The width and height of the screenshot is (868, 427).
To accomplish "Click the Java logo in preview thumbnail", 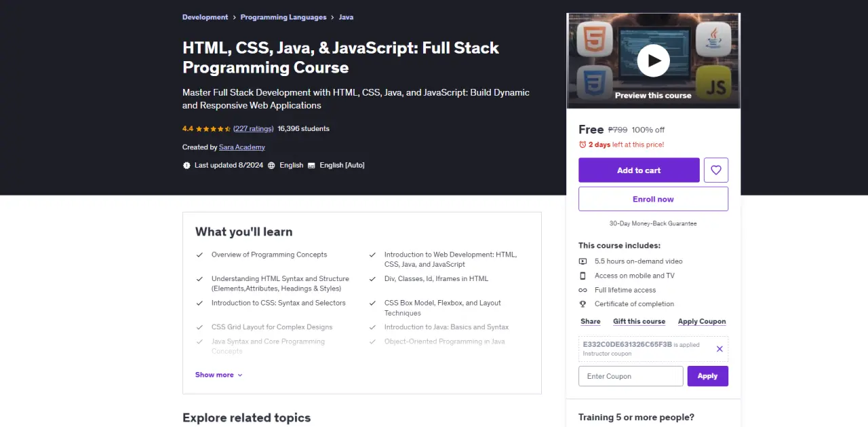I will (x=713, y=39).
